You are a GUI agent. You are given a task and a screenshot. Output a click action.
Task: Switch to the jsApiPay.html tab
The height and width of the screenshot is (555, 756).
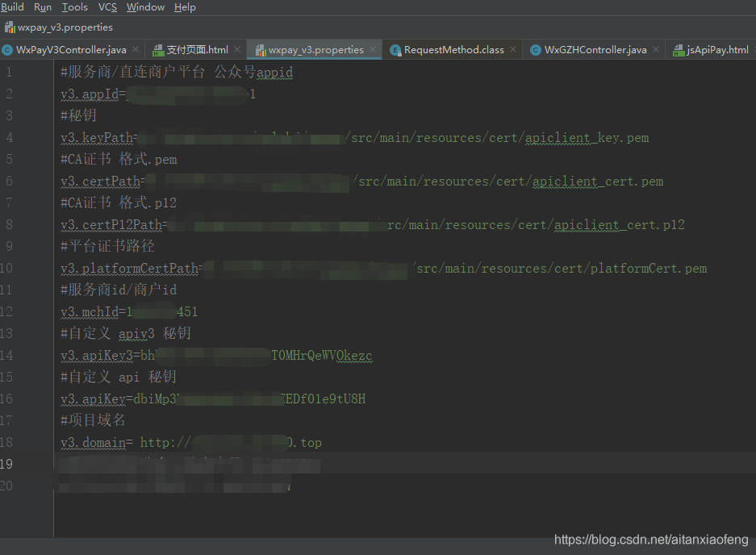(x=717, y=50)
